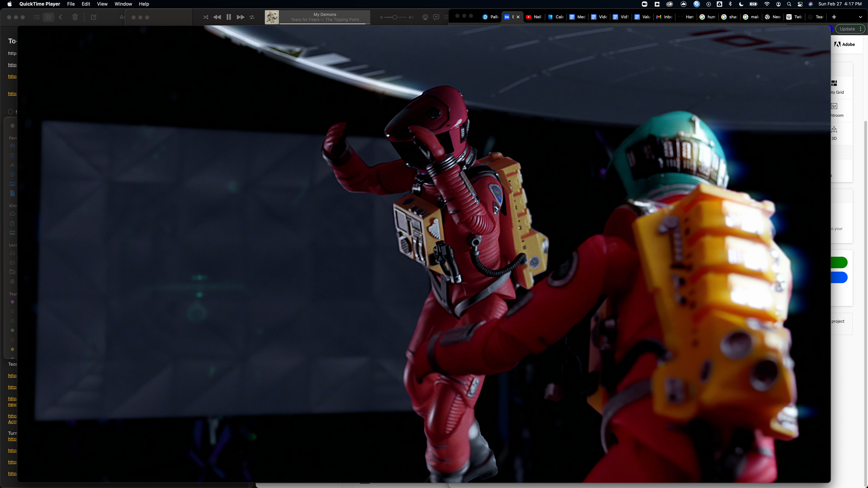Open Chrome's three-dot menu
The image size is (868, 488).
tap(861, 29)
